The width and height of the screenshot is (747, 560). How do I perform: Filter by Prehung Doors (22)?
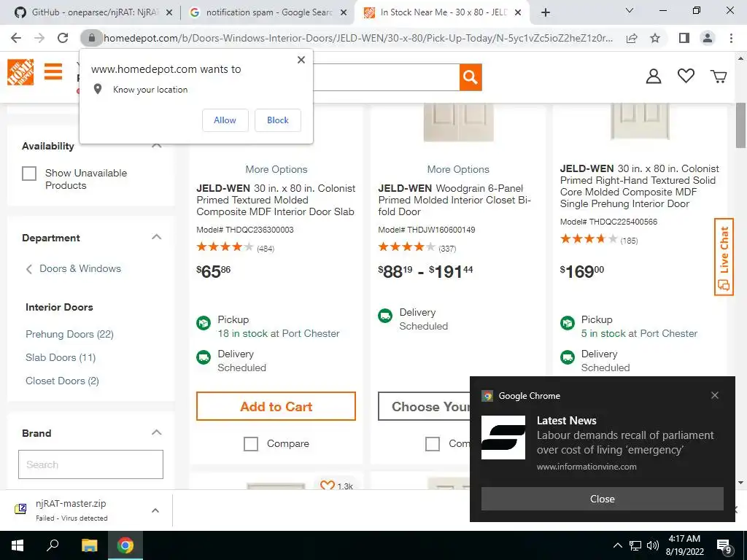coord(69,334)
